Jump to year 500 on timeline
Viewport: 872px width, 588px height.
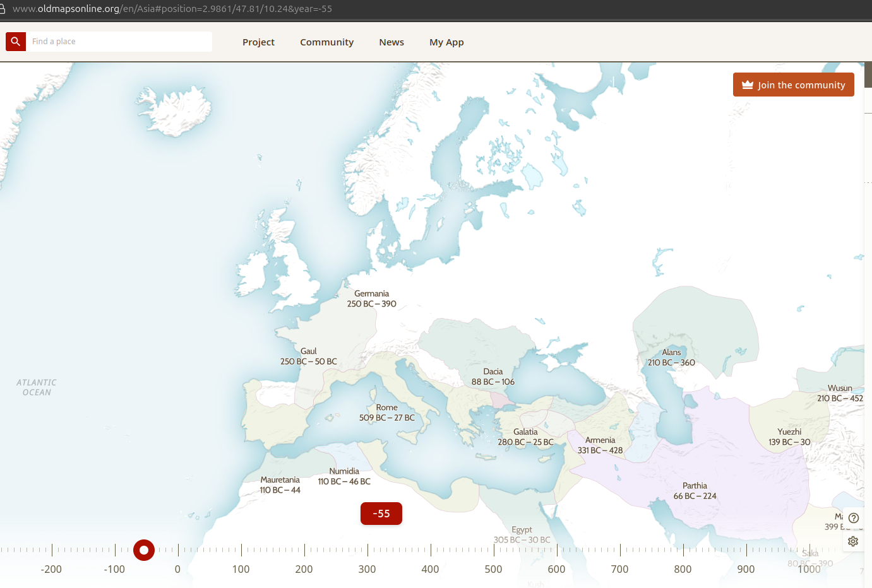(x=493, y=569)
